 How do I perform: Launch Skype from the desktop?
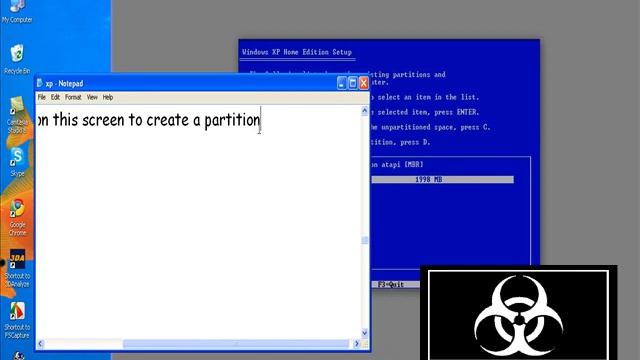[x=17, y=162]
